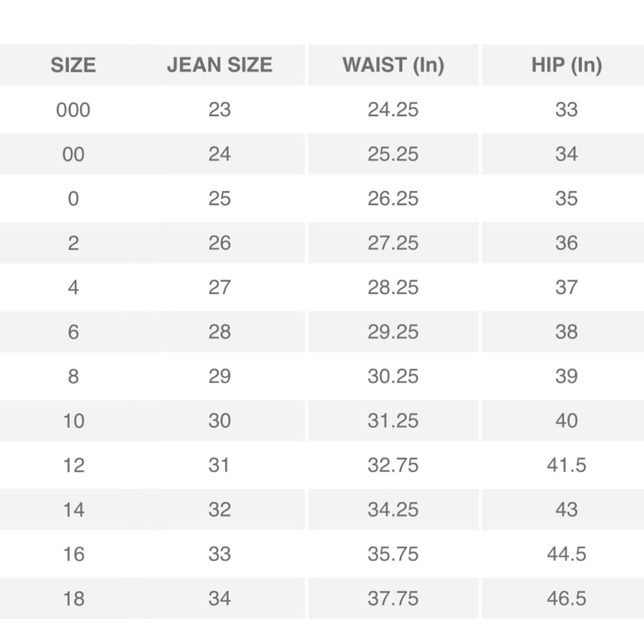
Task: Click waist value 37.75
Action: [393, 598]
